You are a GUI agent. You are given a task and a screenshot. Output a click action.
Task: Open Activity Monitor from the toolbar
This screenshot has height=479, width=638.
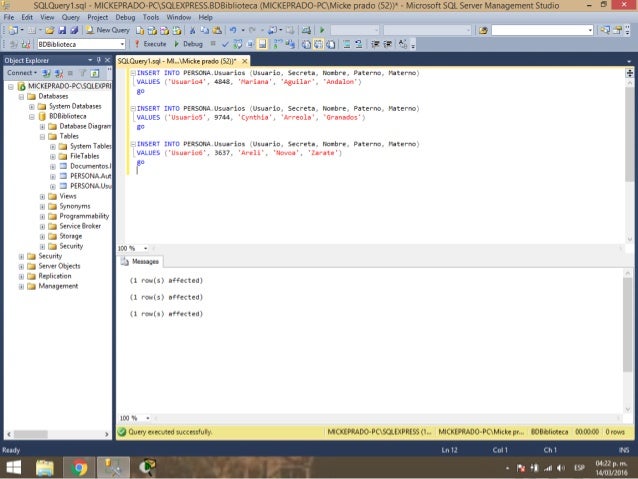click(306, 30)
